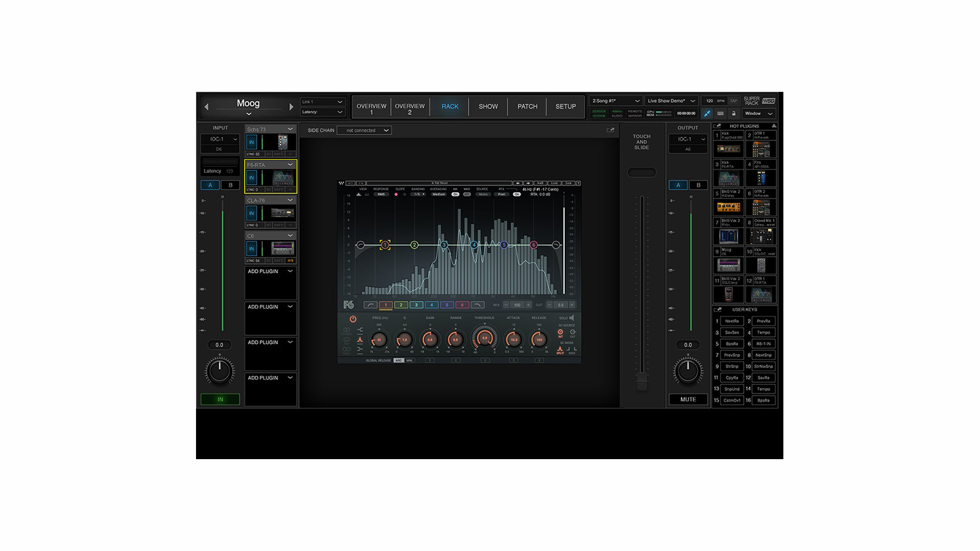
Task: Open the 2:Song #1 snapshot dropdown
Action: click(x=616, y=101)
